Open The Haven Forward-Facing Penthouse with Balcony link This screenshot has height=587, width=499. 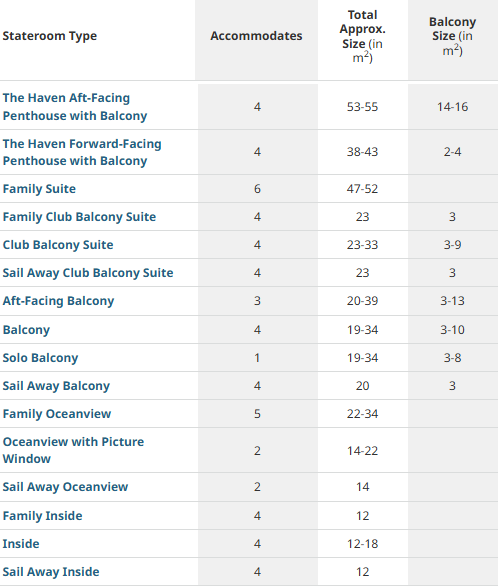82,152
